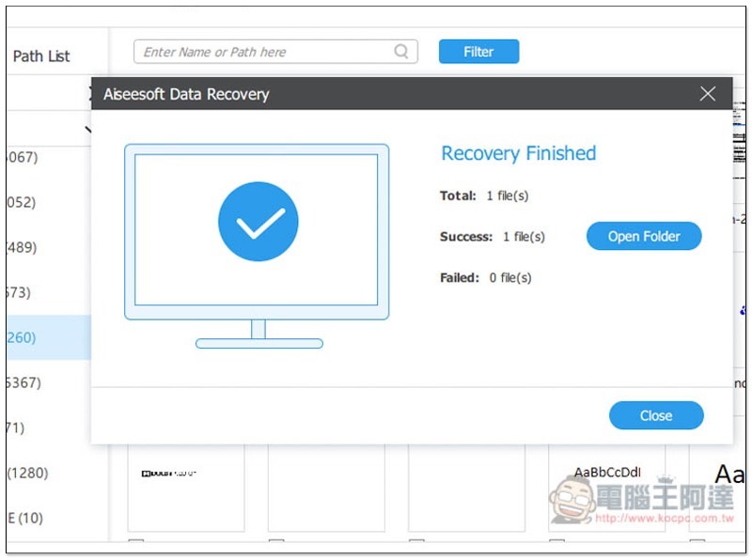Click the magnifier icon in the search box
This screenshot has height=560, width=752.
point(402,52)
